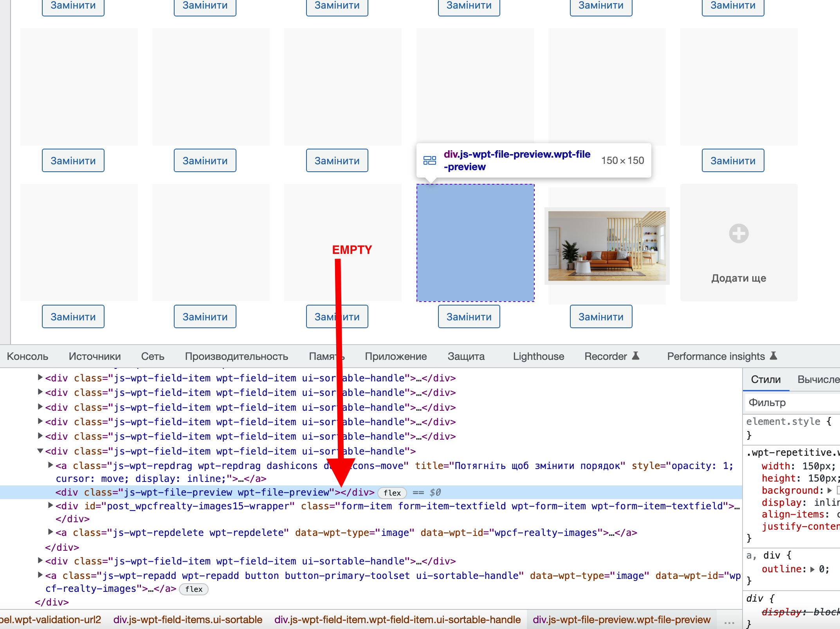This screenshot has height=629, width=840.
Task: Click the flask icon beside Performance insights
Action: (773, 356)
